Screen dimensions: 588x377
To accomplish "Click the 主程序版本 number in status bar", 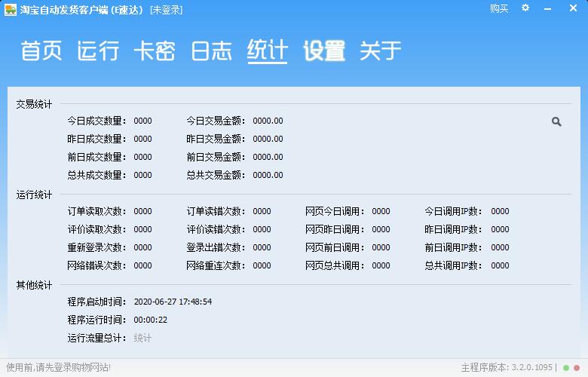I will [532, 368].
